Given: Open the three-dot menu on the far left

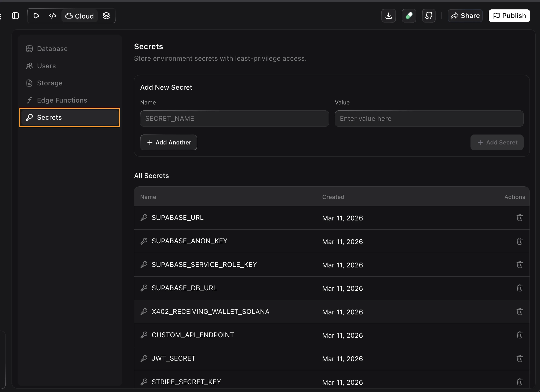Looking at the screenshot, I should click(1, 16).
